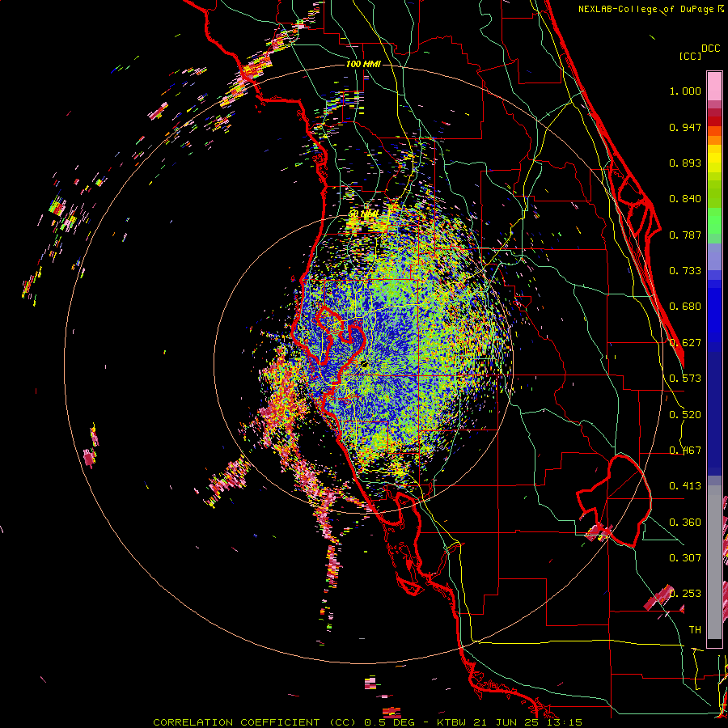This screenshot has height=728, width=728.
Task: Click the DCC product label
Action: tap(711, 49)
